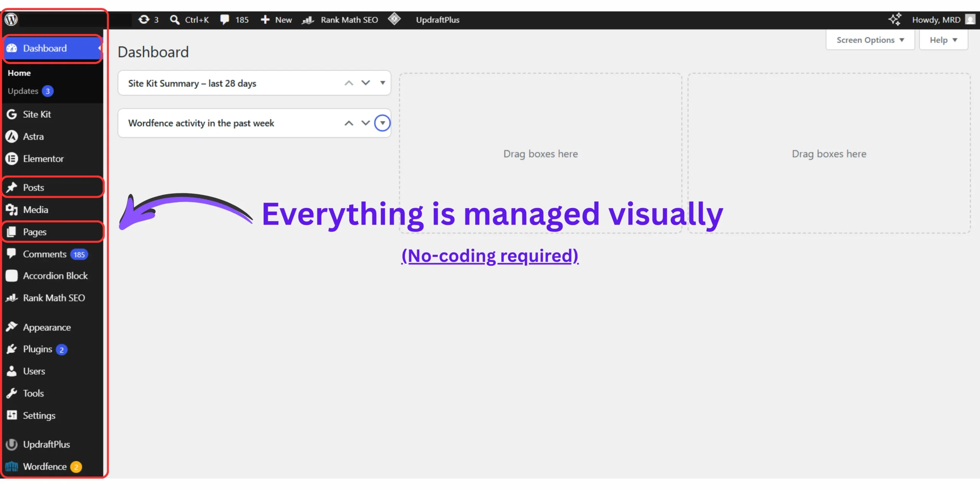Click the Site Kit Summary – last 28 days title

192,83
